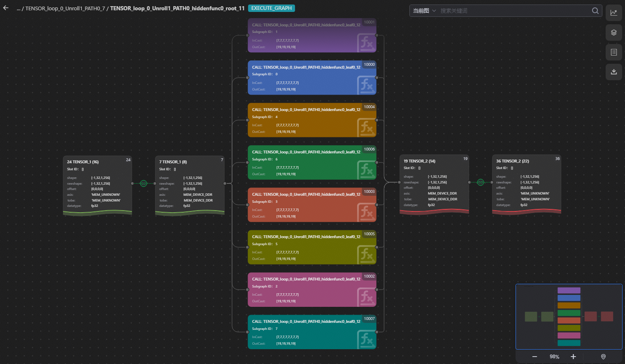Zoom out with the minus button

[x=534, y=357]
